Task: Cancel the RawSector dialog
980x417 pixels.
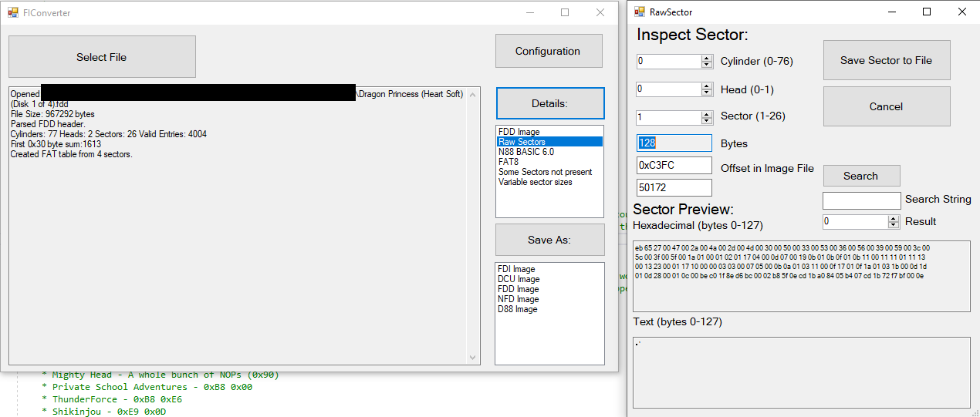Action: [886, 106]
